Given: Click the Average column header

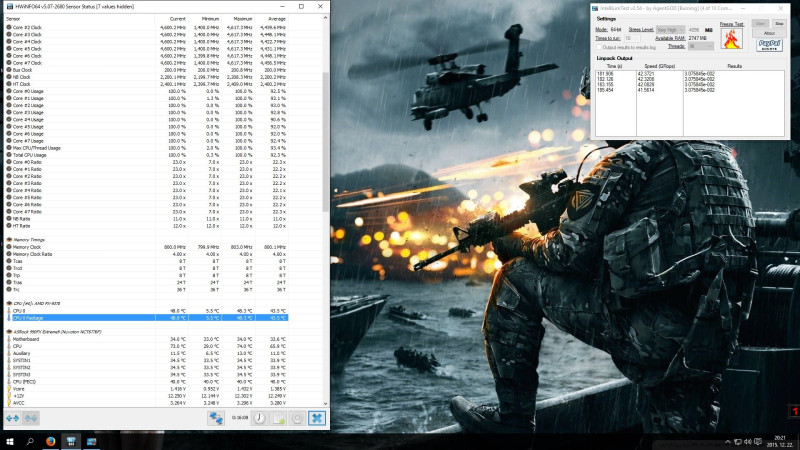Looking at the screenshot, I should click(x=271, y=19).
